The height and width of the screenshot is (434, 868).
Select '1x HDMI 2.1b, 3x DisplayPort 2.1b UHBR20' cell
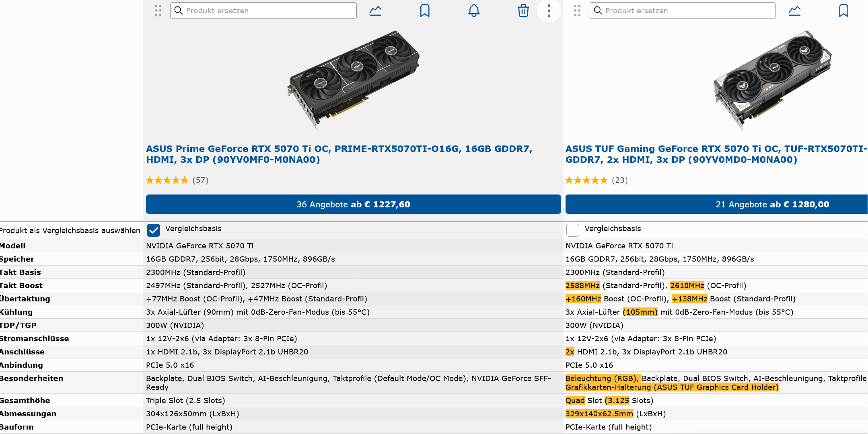[x=227, y=352]
